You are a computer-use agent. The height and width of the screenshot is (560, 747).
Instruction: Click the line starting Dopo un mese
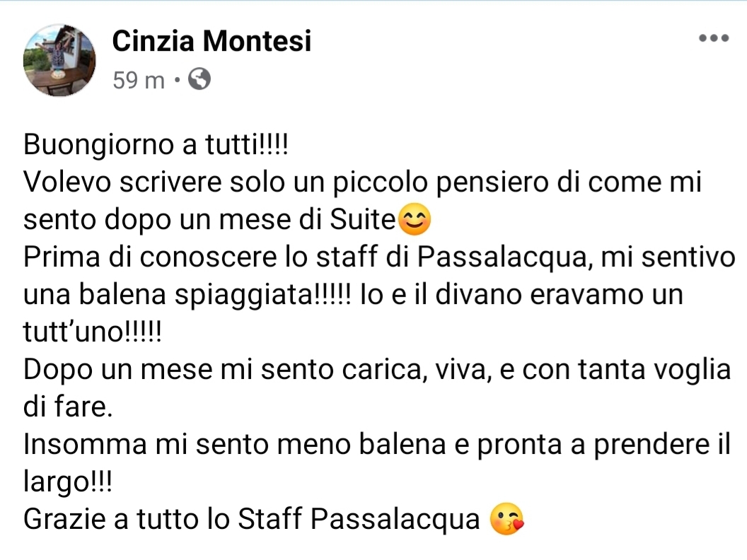point(377,370)
